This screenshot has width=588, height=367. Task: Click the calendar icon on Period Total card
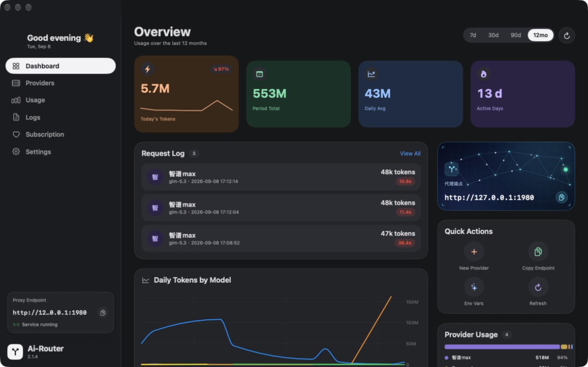tap(259, 74)
